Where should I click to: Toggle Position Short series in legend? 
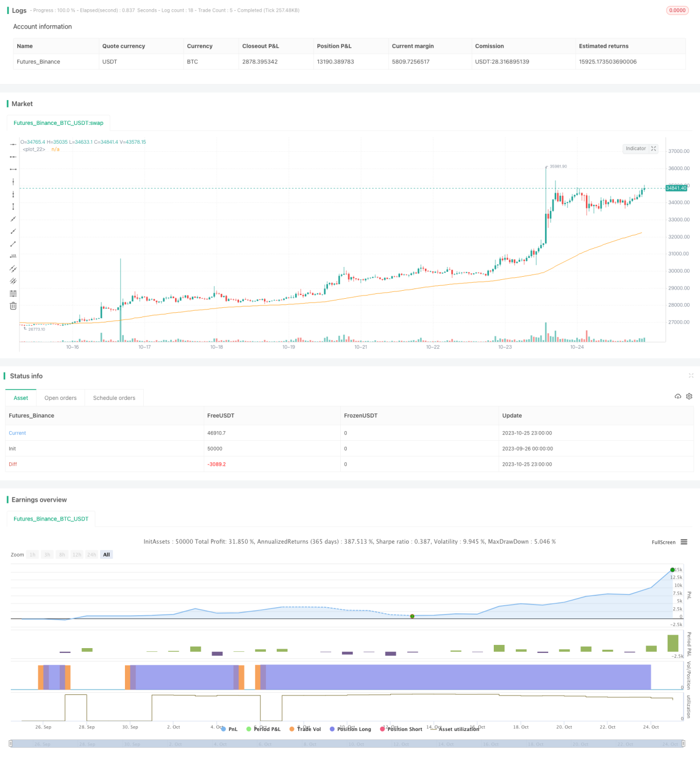401,729
